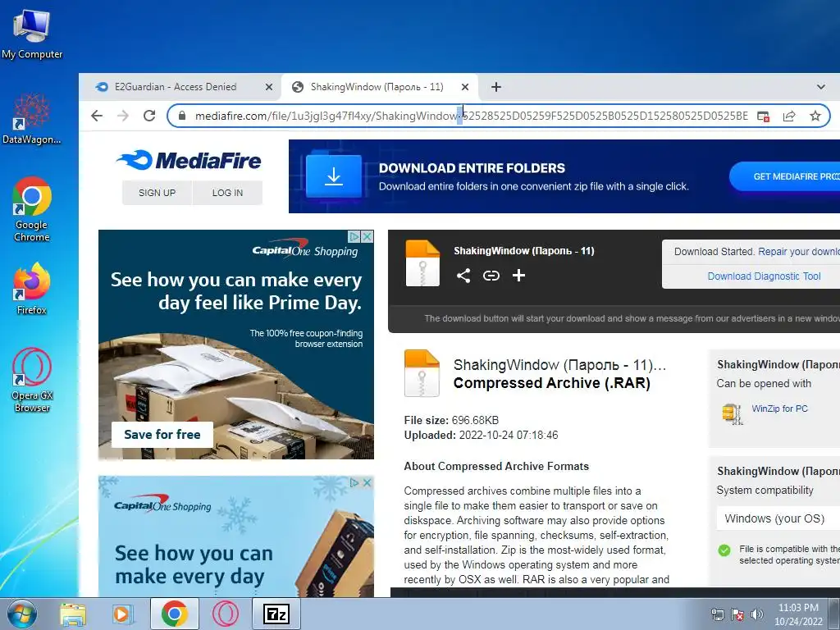This screenshot has height=630, width=840.
Task: Click Repair your download link
Action: click(798, 252)
